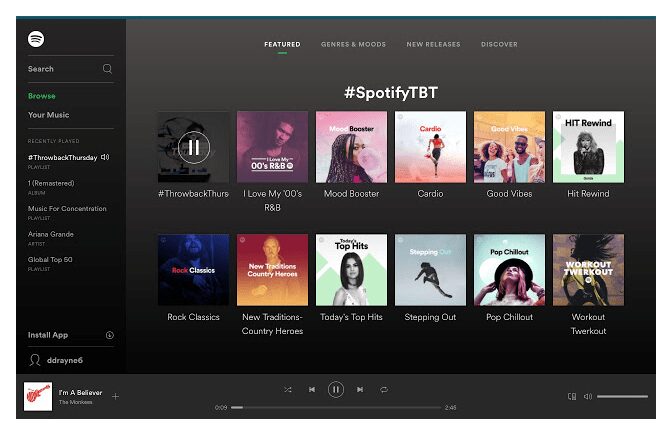Pause the #ThrowbackThursday playlist cover

(194, 147)
